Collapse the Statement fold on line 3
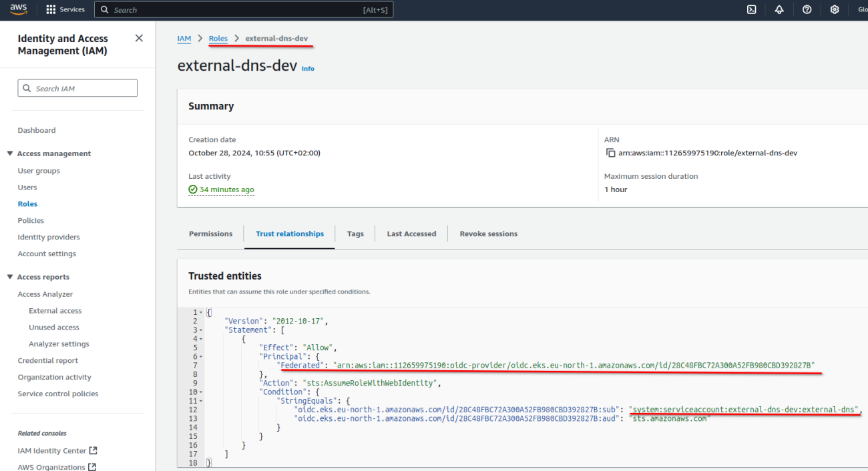 202,330
